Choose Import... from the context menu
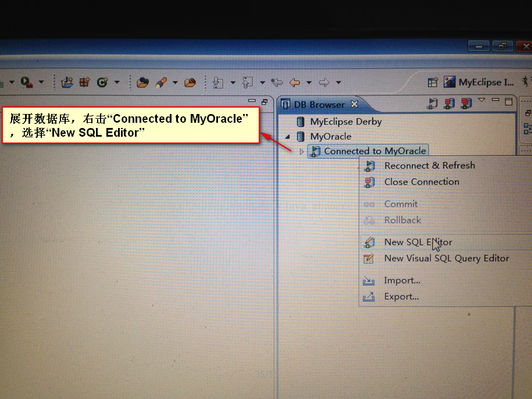The width and height of the screenshot is (532, 399). pyautogui.click(x=402, y=280)
